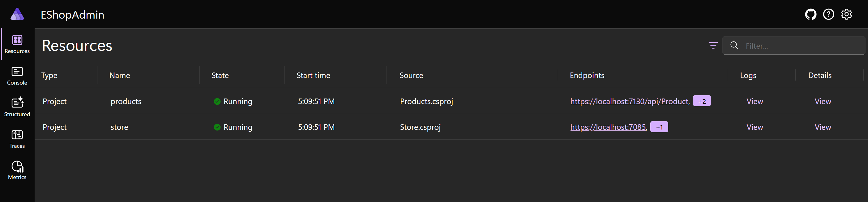Open the GitHub repository icon
The width and height of the screenshot is (868, 202).
(810, 14)
